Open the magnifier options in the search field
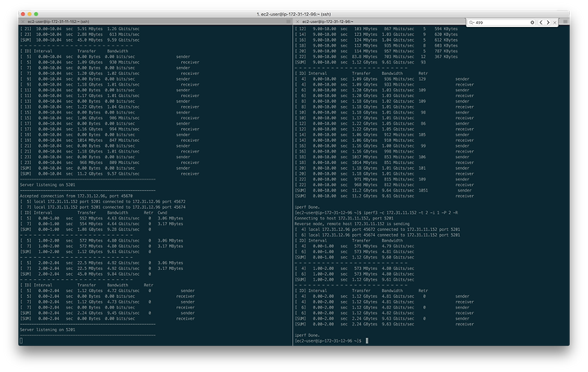This screenshot has width=588, height=372. pos(472,23)
